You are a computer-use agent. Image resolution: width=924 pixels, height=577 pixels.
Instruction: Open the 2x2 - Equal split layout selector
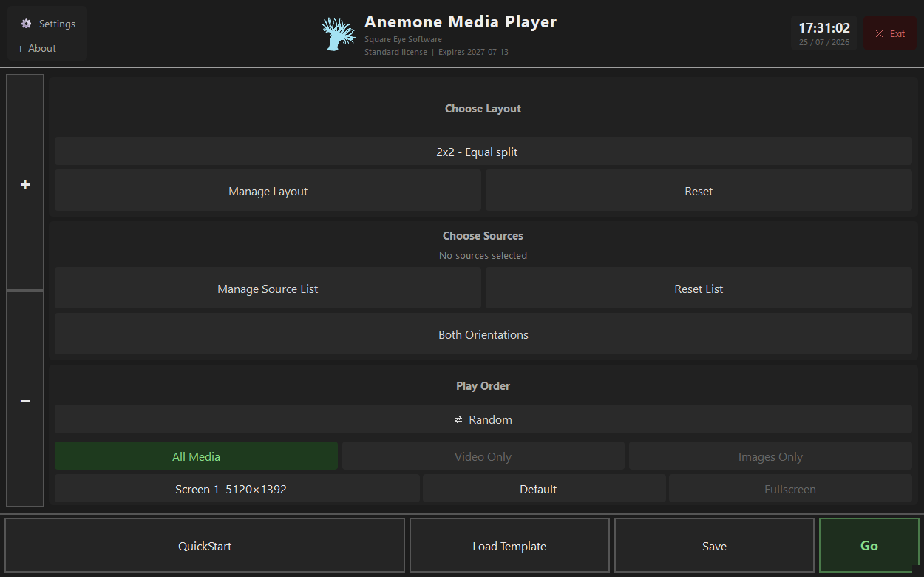coord(483,152)
